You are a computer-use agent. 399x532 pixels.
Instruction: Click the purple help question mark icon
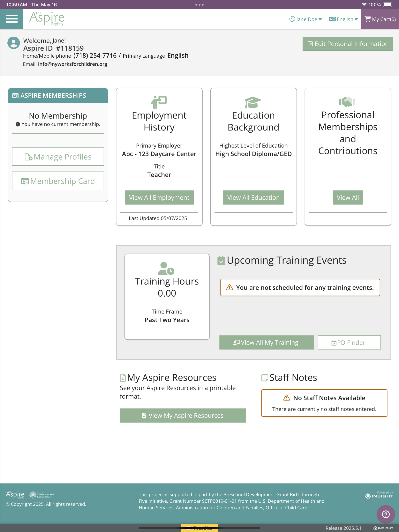386,514
